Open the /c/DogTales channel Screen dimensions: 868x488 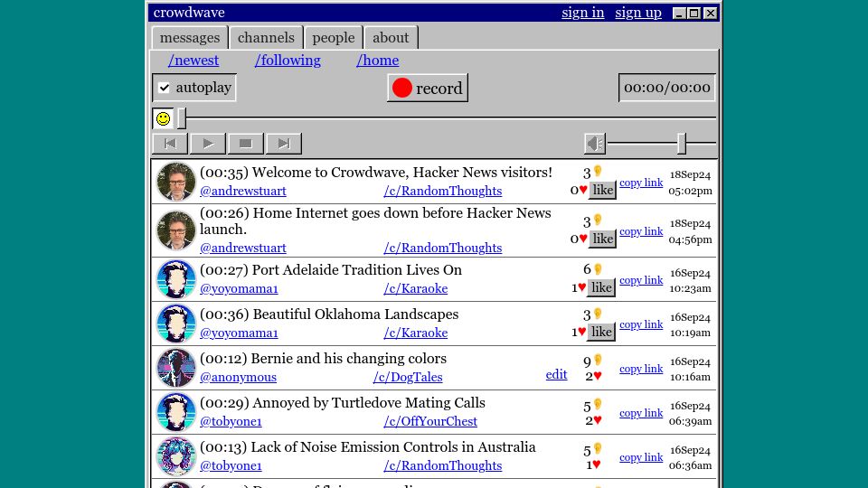click(x=408, y=378)
